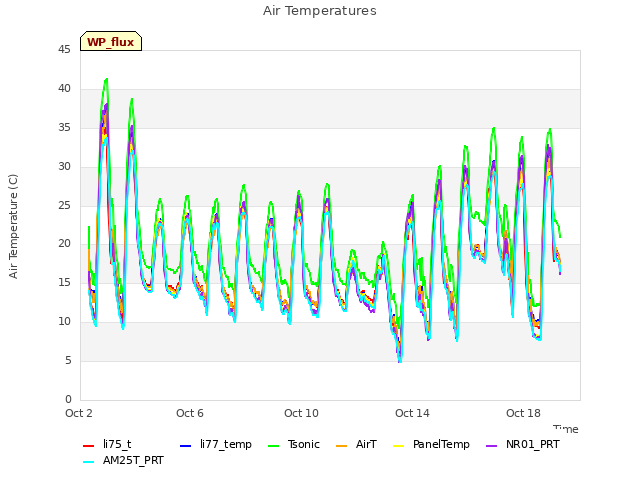Viewport: 640px width, 480px height.
Task: Click the cyan AM25T_PRT legend color marker
Action: coord(89,462)
